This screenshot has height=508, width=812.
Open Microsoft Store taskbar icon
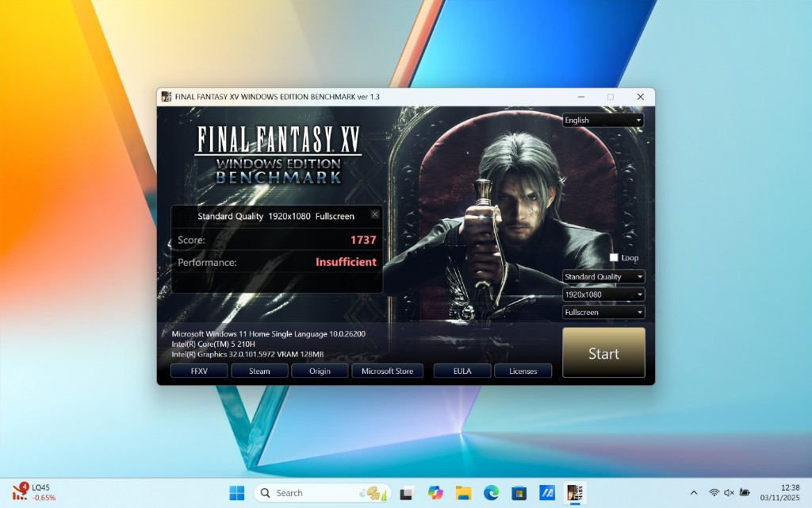519,493
